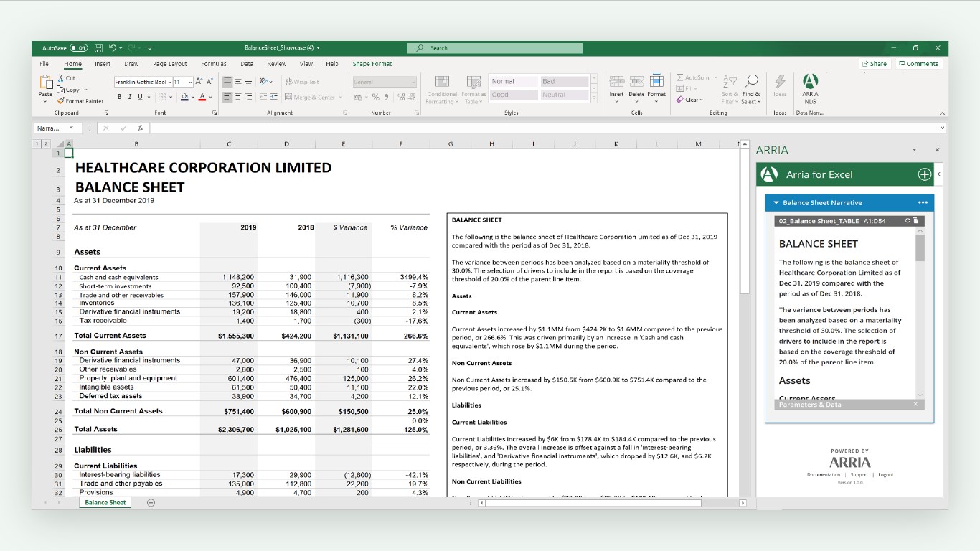Screen dimensions: 980x551
Task: Apply the red font color
Action: 202,97
